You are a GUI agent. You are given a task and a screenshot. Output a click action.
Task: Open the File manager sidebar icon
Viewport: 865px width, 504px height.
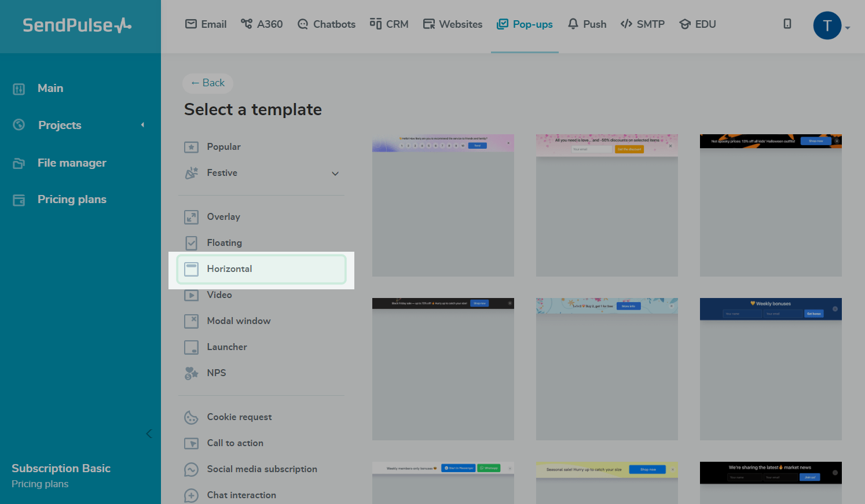(19, 163)
